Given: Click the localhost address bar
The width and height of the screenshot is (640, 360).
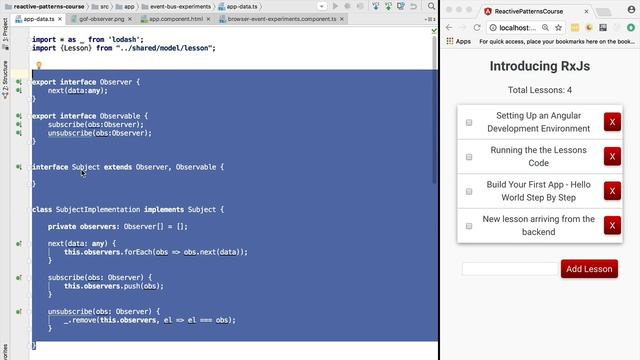Looking at the screenshot, I should click(527, 27).
